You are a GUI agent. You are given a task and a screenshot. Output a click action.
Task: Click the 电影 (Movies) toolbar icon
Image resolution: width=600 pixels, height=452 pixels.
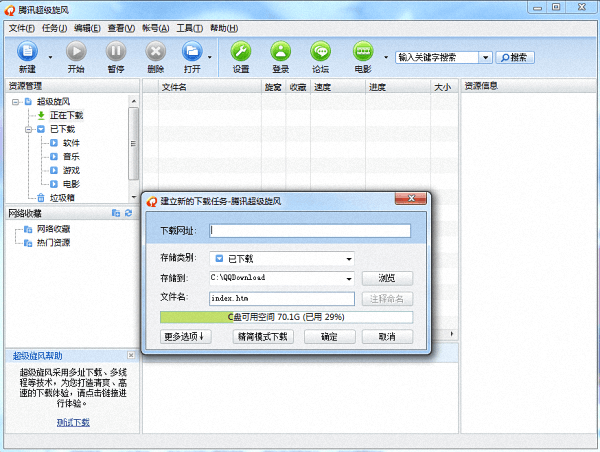(362, 51)
